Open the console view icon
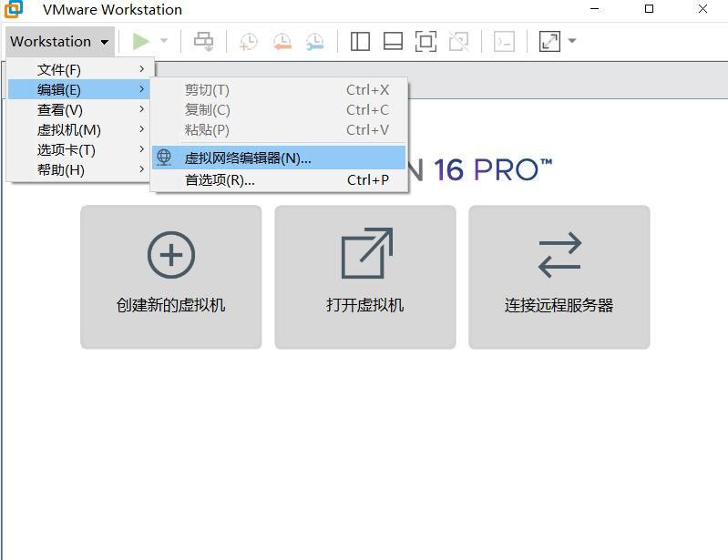The height and width of the screenshot is (560, 728). (504, 41)
